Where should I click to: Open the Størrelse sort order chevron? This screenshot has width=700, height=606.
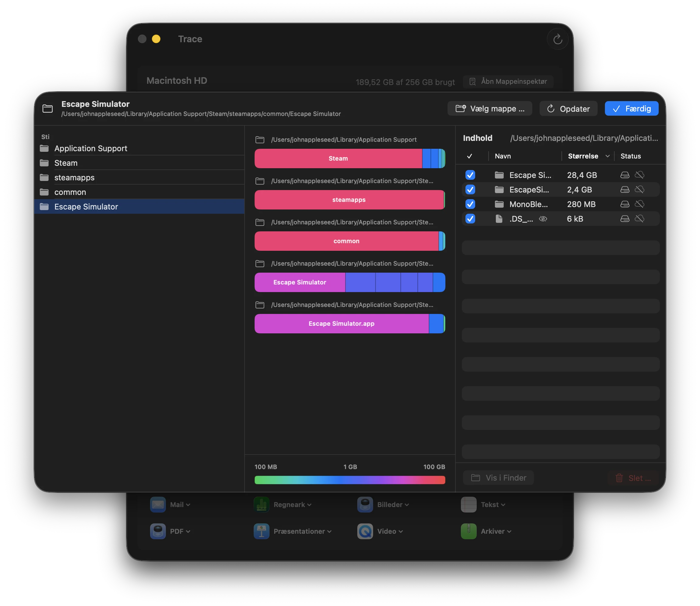[x=607, y=156]
